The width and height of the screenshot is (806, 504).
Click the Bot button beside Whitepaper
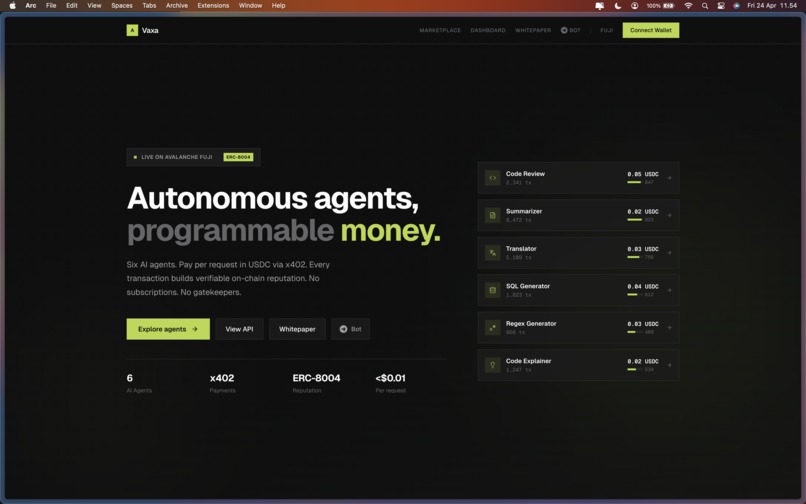coord(351,329)
